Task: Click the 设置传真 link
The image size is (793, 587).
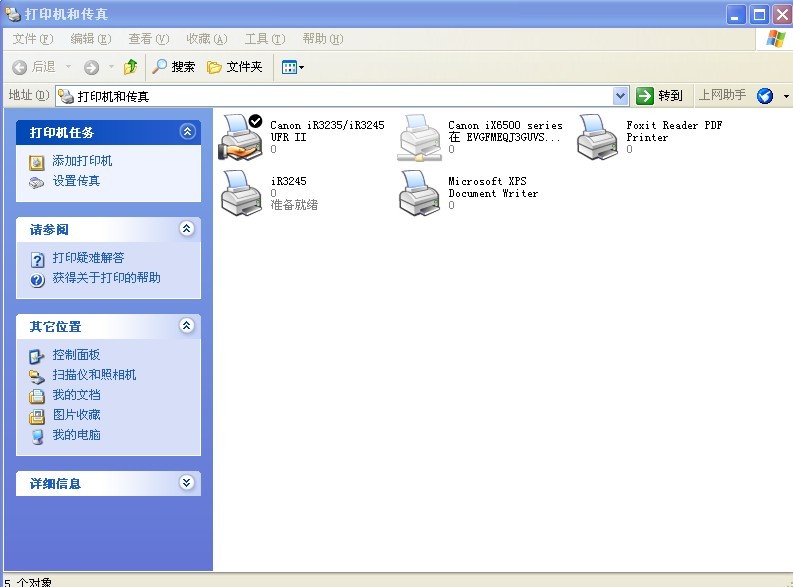Action: pos(76,180)
